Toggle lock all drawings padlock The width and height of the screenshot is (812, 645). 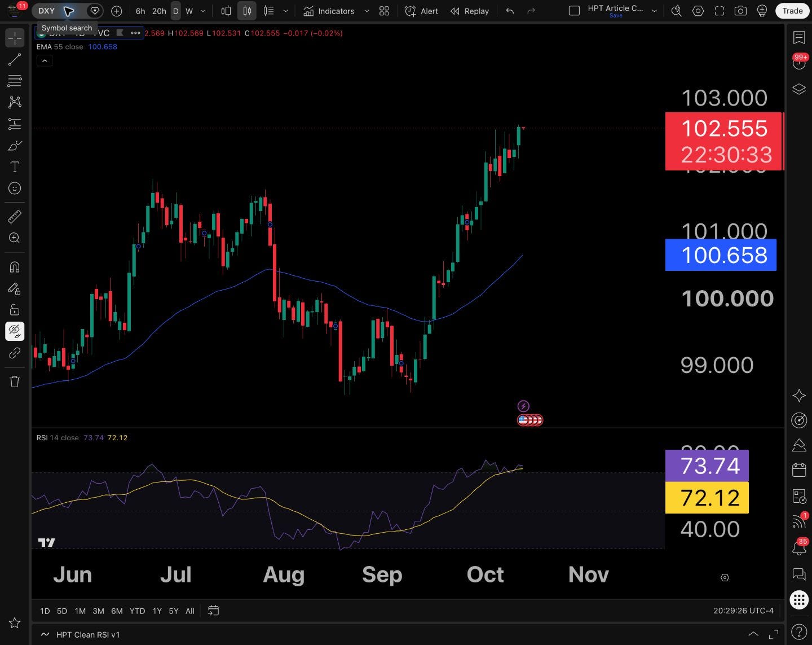[15, 310]
